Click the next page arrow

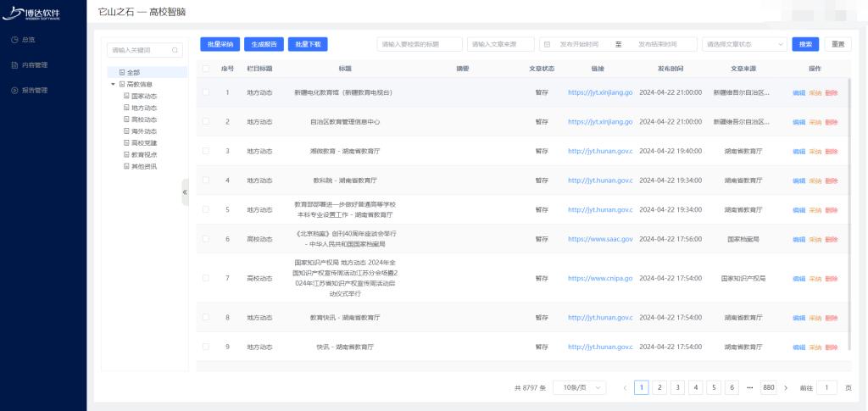(x=786, y=388)
